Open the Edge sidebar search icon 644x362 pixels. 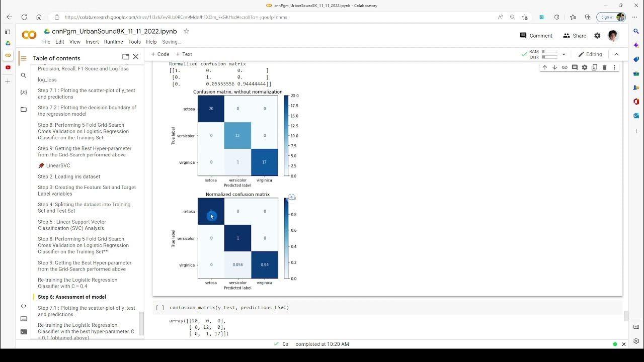click(636, 31)
